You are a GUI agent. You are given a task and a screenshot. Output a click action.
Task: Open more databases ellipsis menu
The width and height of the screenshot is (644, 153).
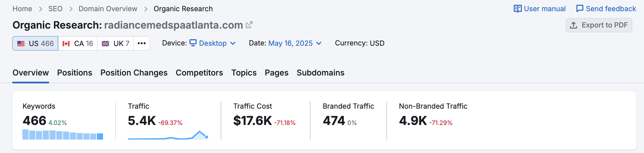[142, 43]
